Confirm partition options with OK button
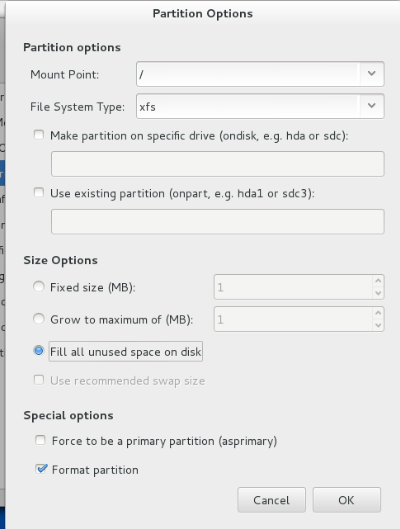 (x=346, y=500)
